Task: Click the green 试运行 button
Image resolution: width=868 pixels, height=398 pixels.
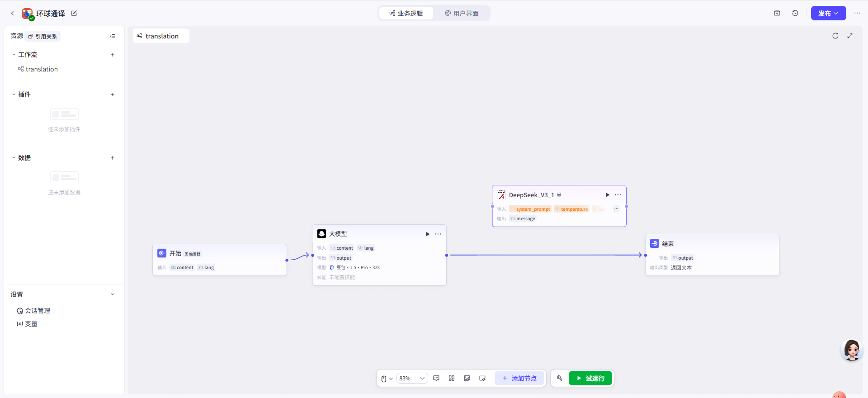Action: tap(590, 379)
